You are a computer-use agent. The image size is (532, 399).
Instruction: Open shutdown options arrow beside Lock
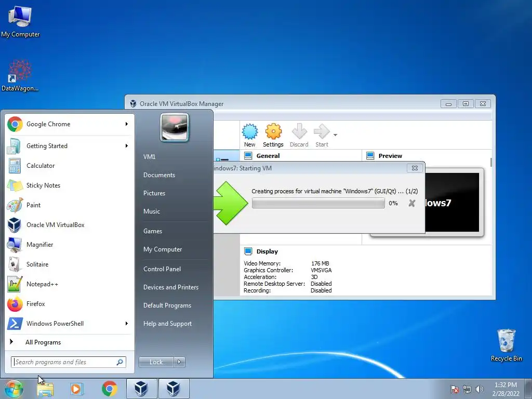[179, 362]
